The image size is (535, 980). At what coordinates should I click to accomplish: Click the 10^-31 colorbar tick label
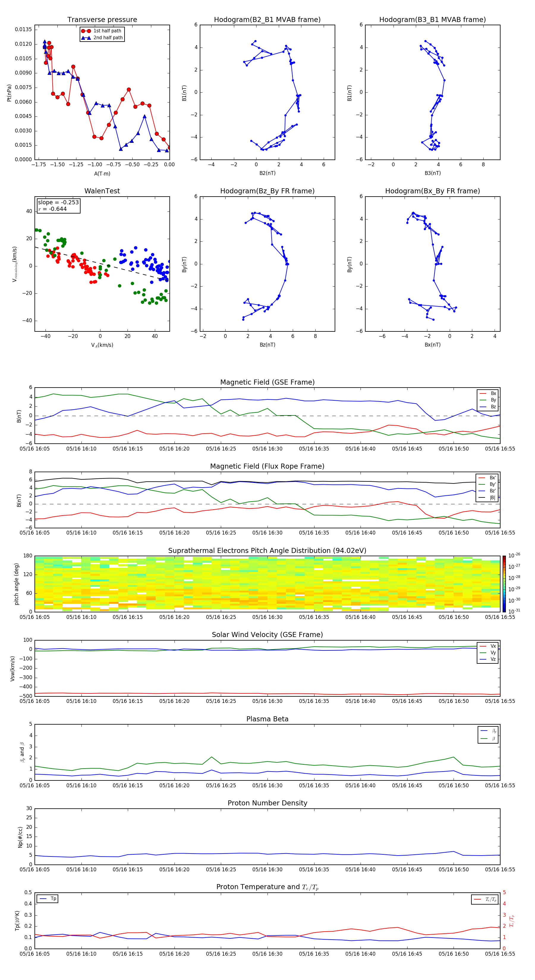pyautogui.click(x=514, y=611)
